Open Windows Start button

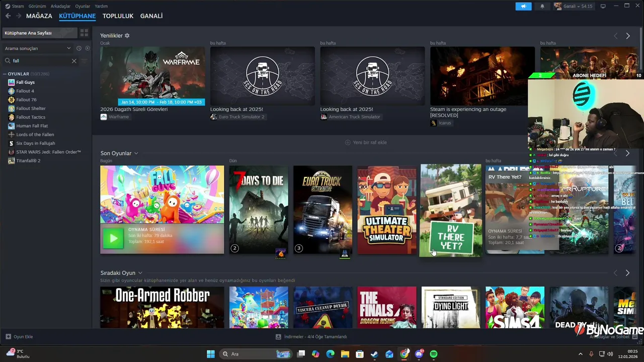pos(211,354)
